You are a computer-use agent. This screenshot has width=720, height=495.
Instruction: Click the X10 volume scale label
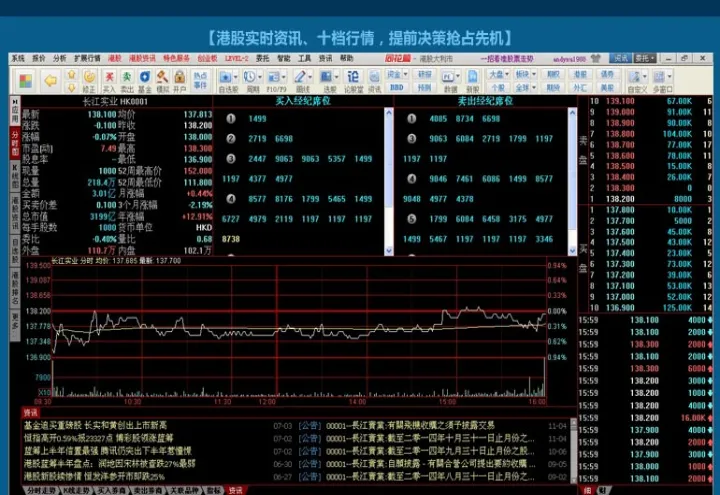point(44,393)
